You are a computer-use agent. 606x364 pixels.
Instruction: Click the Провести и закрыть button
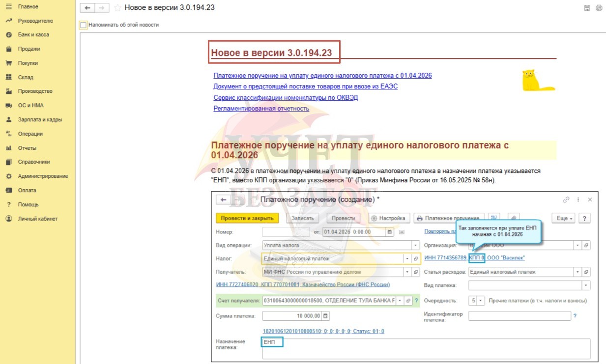click(x=247, y=218)
